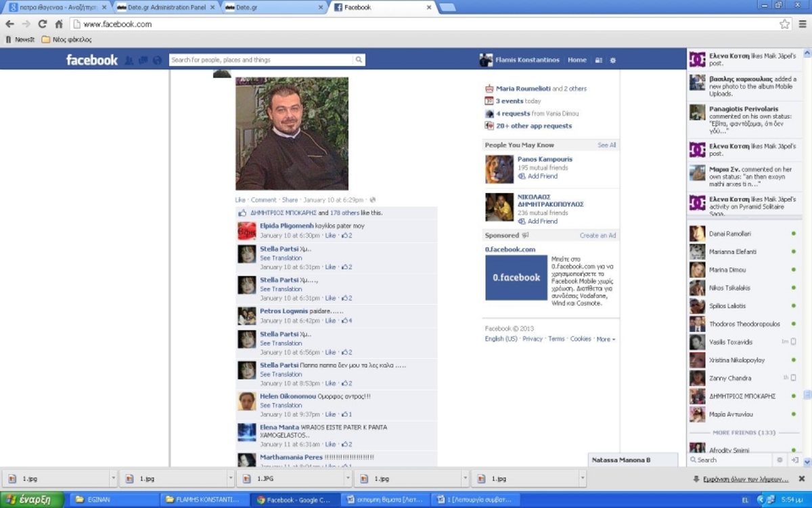
Task: Open the NewsIt bookmark
Action: coord(20,39)
